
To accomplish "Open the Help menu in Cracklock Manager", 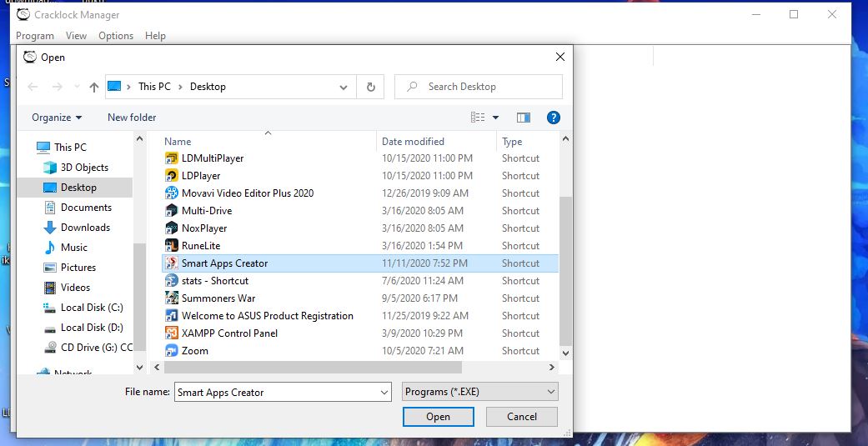I will [x=155, y=35].
